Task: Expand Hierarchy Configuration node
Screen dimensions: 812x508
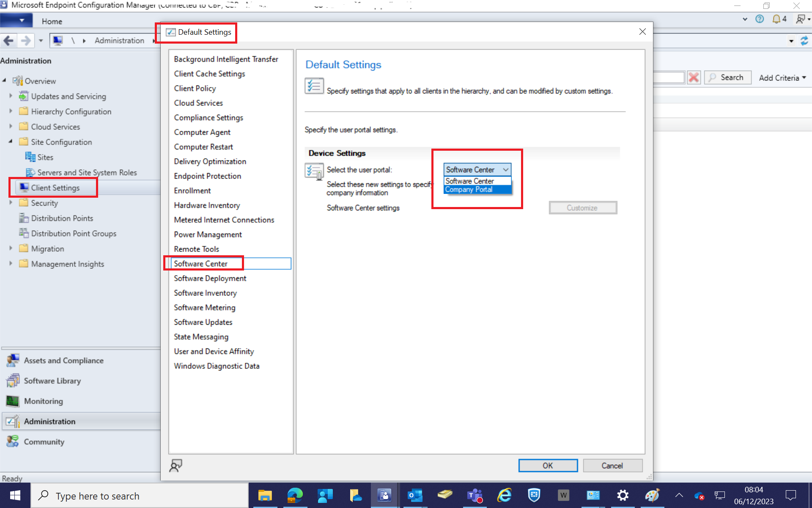Action: pos(11,111)
